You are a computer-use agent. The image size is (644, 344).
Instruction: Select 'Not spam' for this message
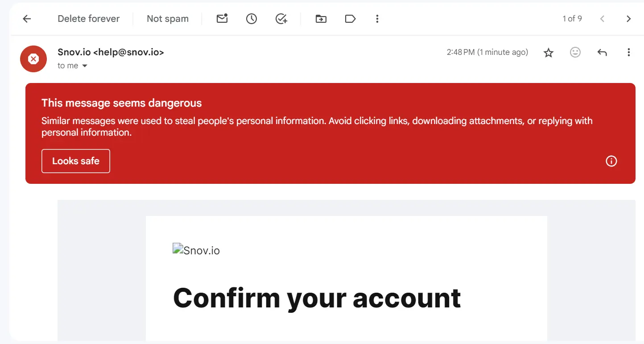point(167,18)
